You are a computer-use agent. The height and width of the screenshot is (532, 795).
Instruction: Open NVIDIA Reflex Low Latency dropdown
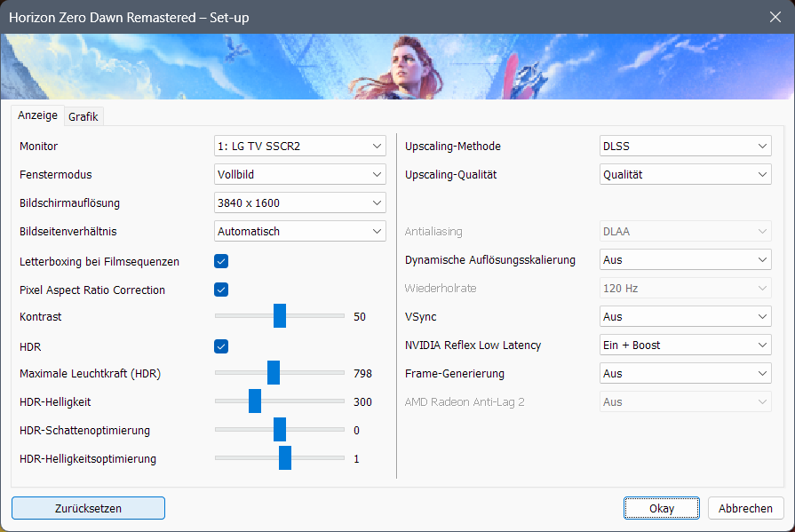click(x=685, y=345)
